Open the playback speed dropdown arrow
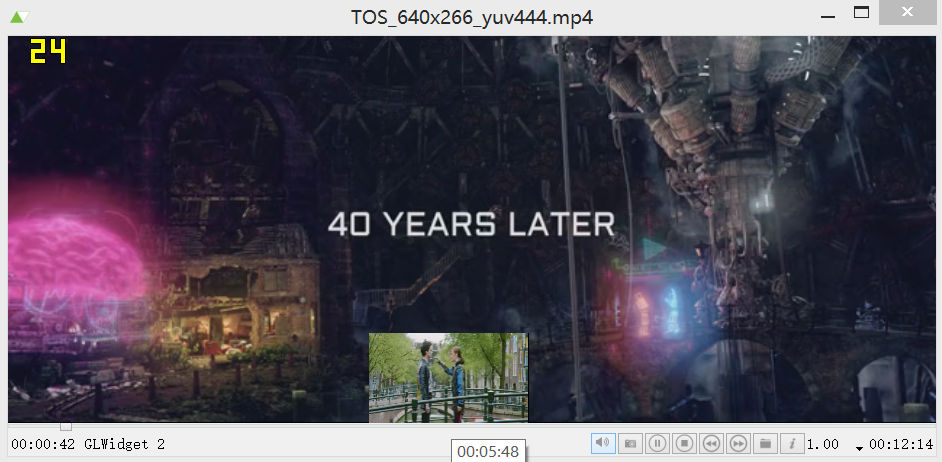 (x=859, y=448)
